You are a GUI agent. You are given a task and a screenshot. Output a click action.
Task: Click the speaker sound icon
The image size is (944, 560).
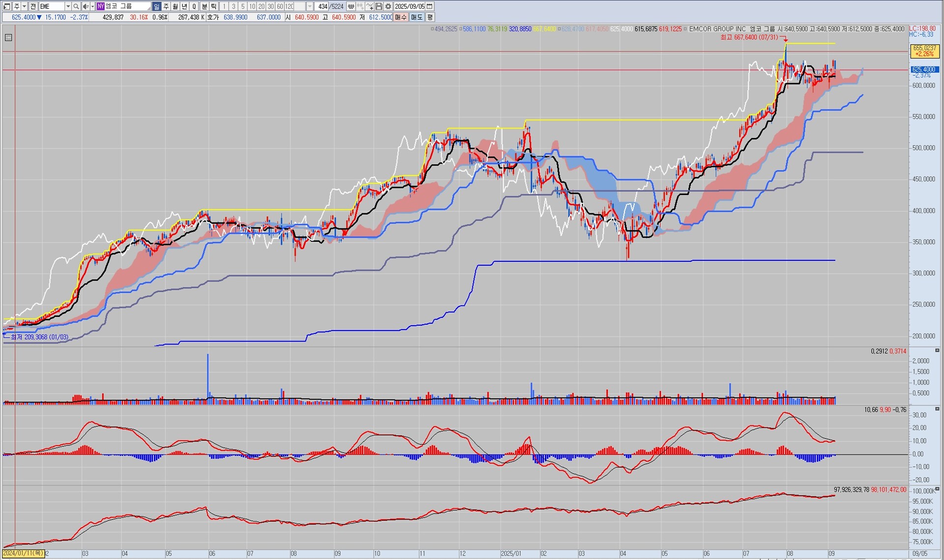point(86,6)
